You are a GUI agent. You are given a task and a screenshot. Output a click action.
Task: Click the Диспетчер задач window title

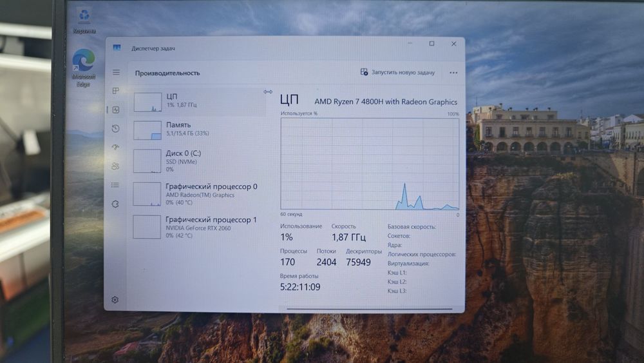pos(153,48)
